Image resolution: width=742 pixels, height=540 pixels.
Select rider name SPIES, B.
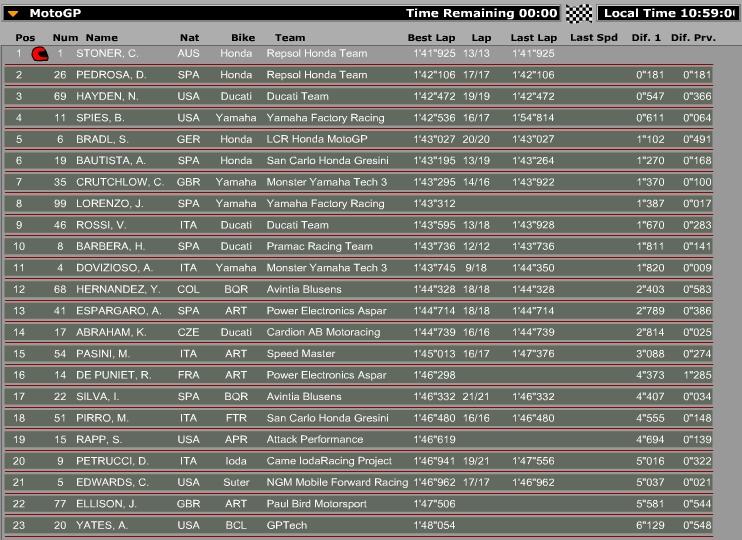click(x=100, y=118)
